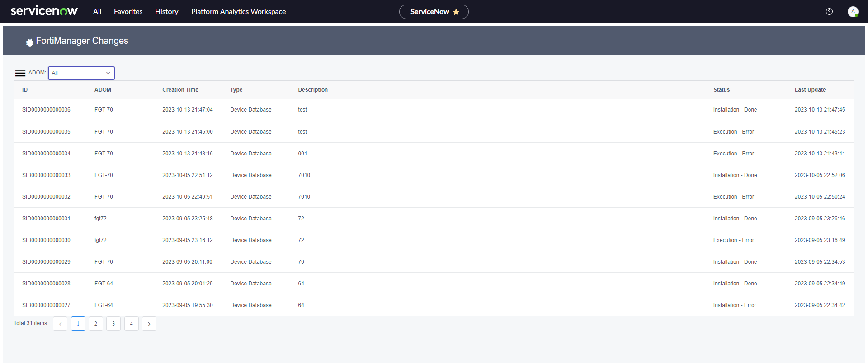Screen dimensions: 868x363
Task: Go to page 3
Action: (113, 324)
